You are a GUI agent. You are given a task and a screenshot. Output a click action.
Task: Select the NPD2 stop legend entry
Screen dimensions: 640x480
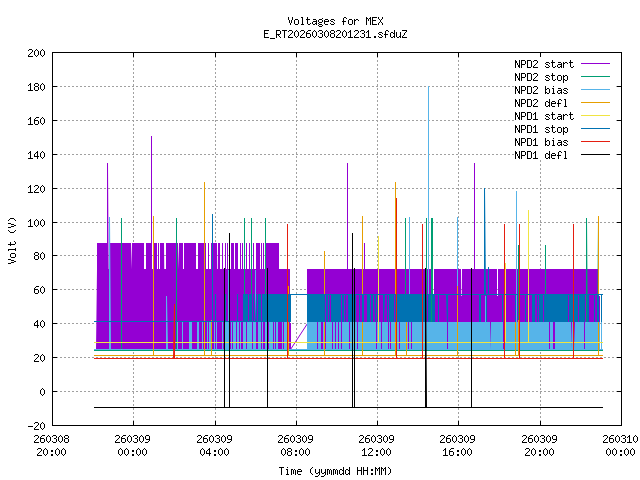[542, 77]
